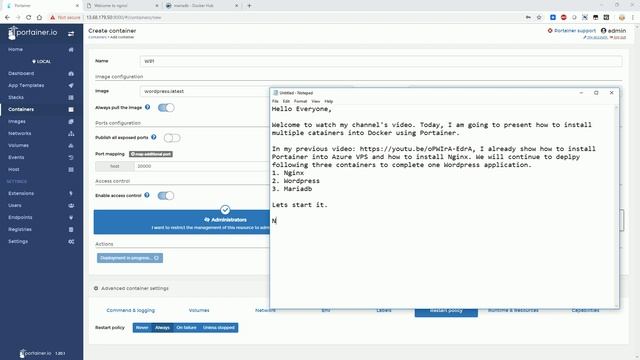Click the Notepad vertical scrollbar
Viewport: 640px width, 360px height.
pyautogui.click(x=616, y=206)
